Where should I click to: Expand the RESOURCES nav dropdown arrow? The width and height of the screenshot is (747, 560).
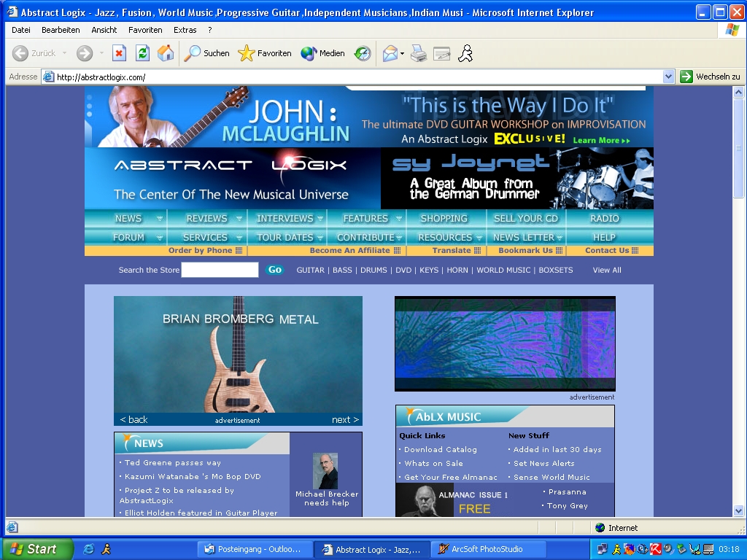coord(479,237)
